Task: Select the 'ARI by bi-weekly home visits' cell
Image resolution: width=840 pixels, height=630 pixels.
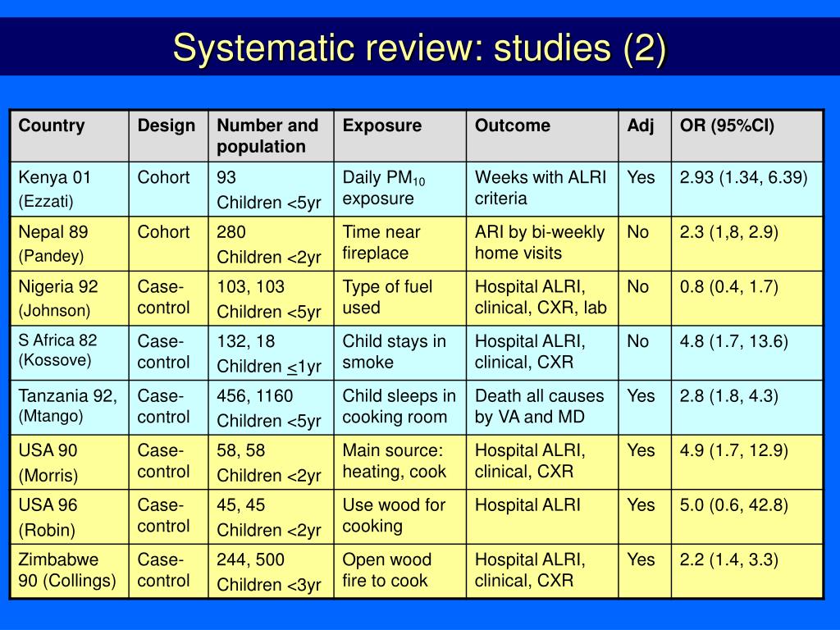Action: point(543,244)
